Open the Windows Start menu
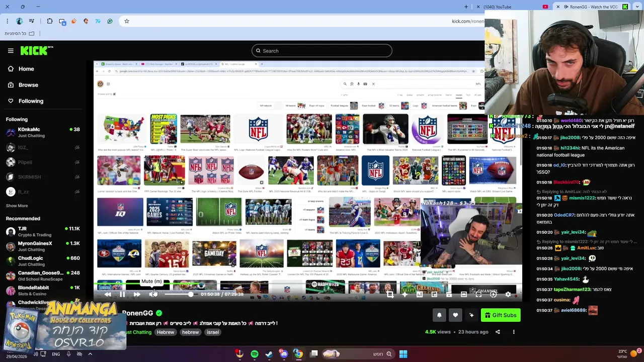The width and height of the screenshot is (644, 362). (x=403, y=354)
